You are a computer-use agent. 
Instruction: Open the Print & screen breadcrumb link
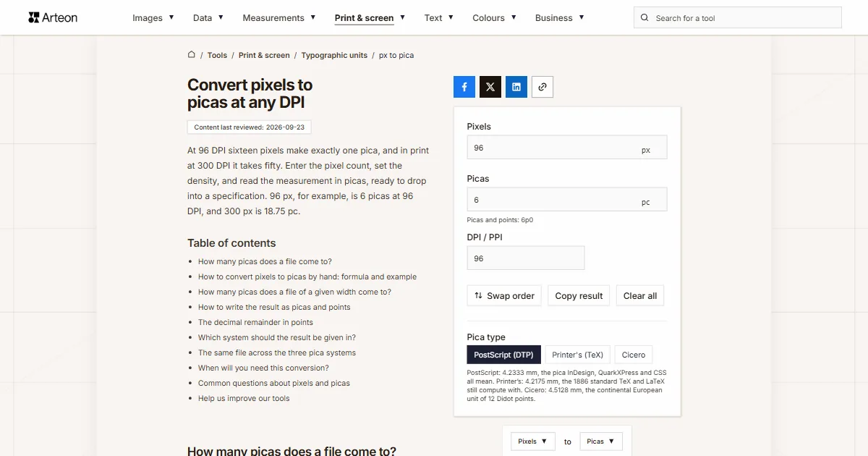point(264,55)
